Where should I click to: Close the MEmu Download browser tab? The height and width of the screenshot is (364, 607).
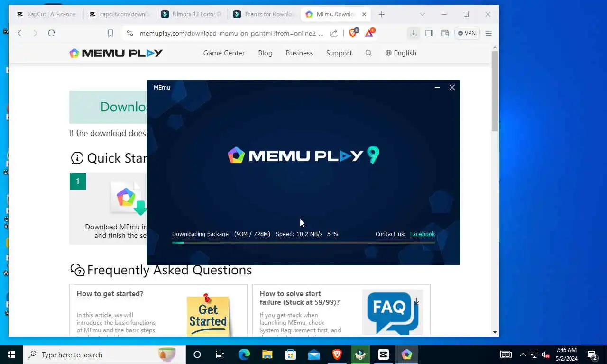364,14
